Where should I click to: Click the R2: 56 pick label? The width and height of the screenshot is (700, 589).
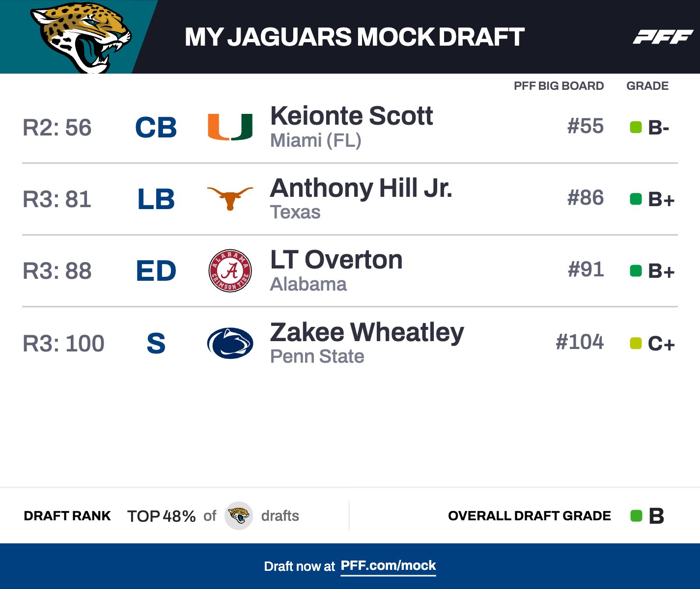(x=57, y=128)
